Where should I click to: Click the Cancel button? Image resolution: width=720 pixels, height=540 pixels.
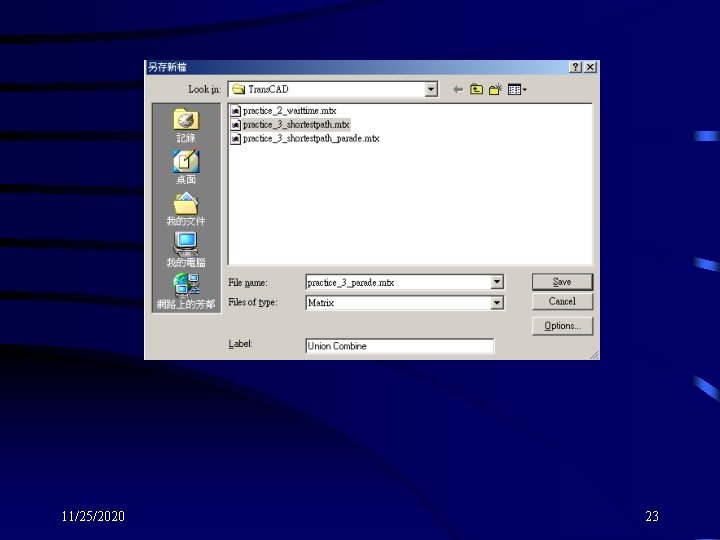[x=562, y=301]
